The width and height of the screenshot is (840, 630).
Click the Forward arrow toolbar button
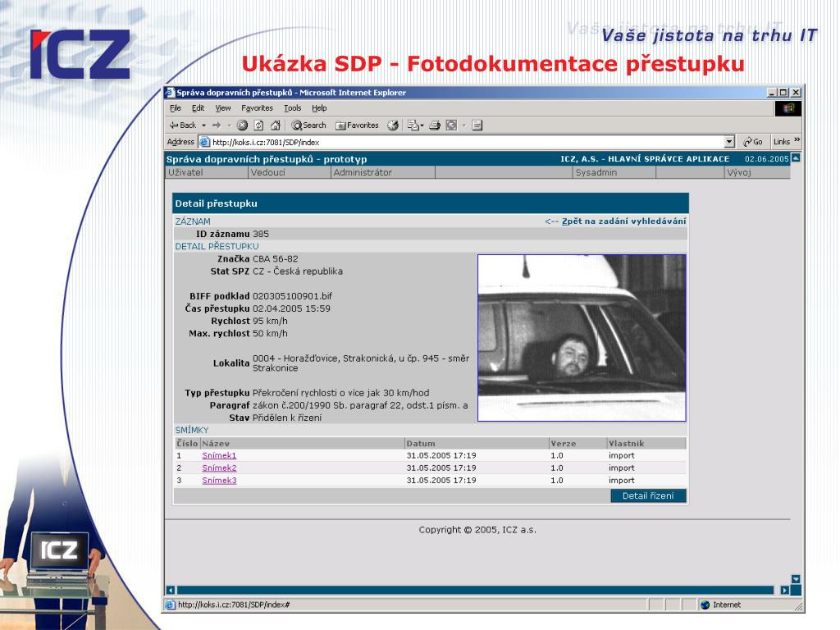(x=217, y=126)
